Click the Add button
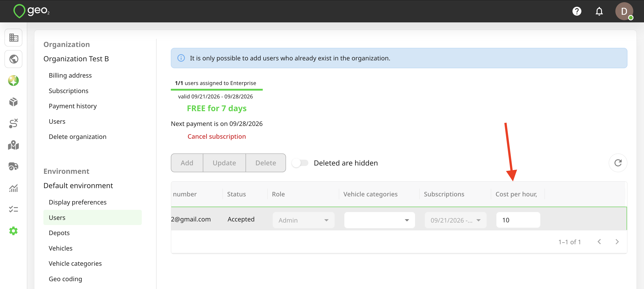 187,163
